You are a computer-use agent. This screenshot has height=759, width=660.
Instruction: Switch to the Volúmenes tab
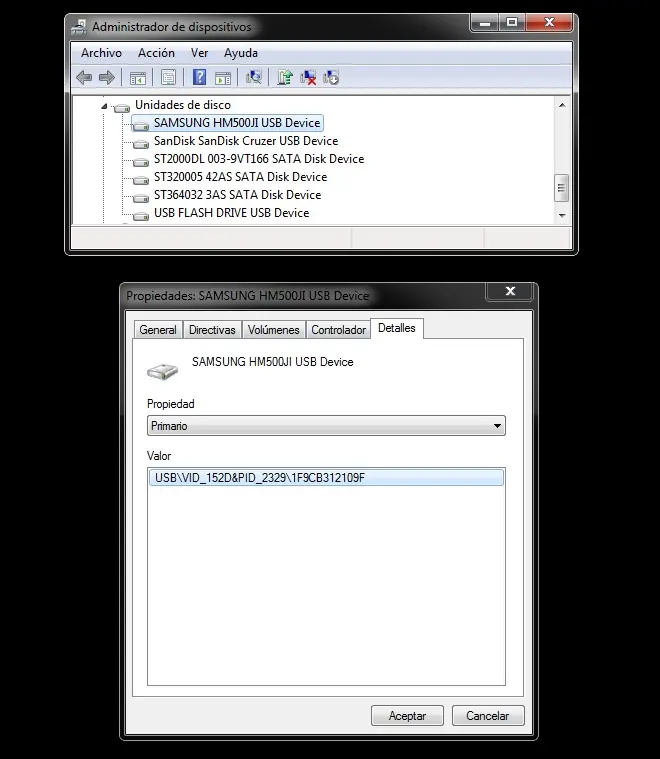[x=274, y=330]
